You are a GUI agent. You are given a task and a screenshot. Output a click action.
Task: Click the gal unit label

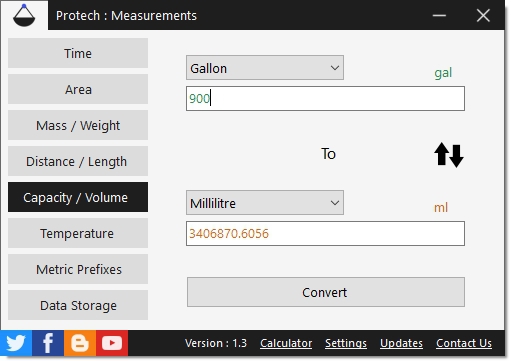point(443,73)
